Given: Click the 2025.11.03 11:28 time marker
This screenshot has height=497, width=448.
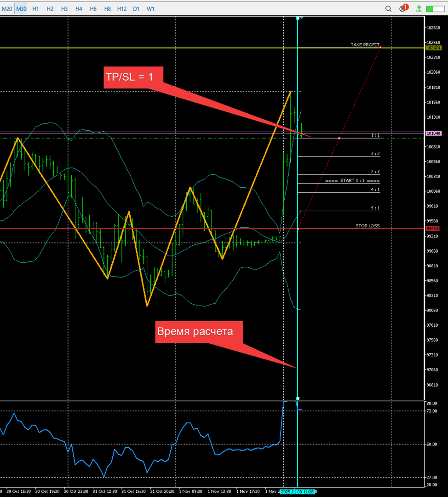Looking at the screenshot, I should coord(298,491).
